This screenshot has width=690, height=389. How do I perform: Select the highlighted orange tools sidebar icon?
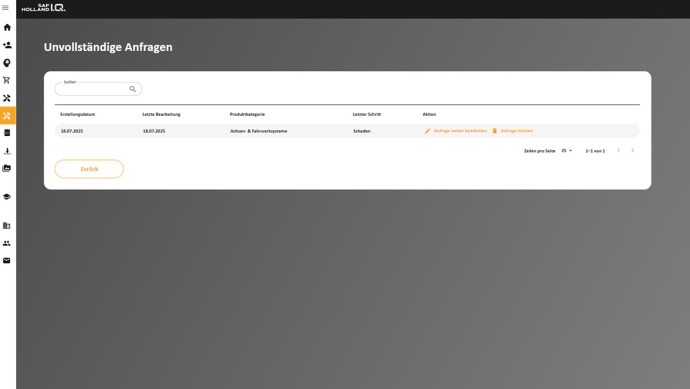click(x=7, y=116)
